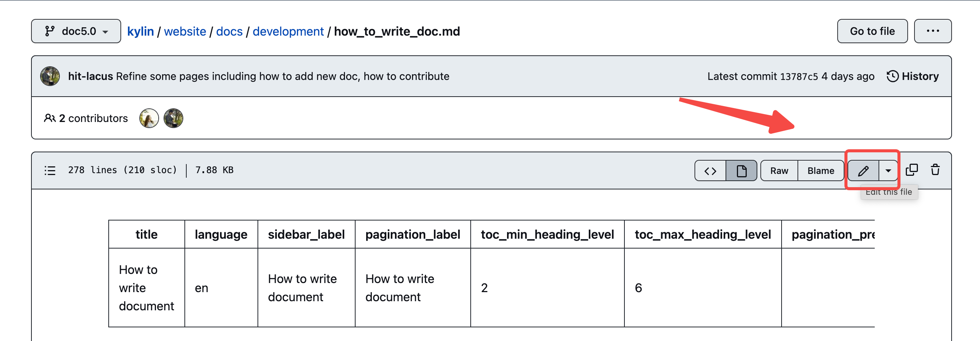980x341 pixels.
Task: Open the table of contents list icon
Action: point(50,170)
